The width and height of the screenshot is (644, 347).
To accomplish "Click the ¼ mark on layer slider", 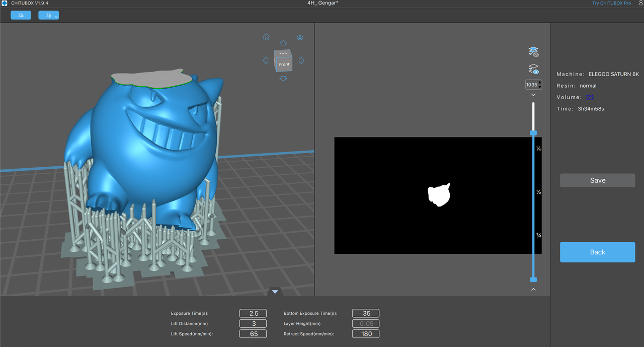I will (x=538, y=149).
